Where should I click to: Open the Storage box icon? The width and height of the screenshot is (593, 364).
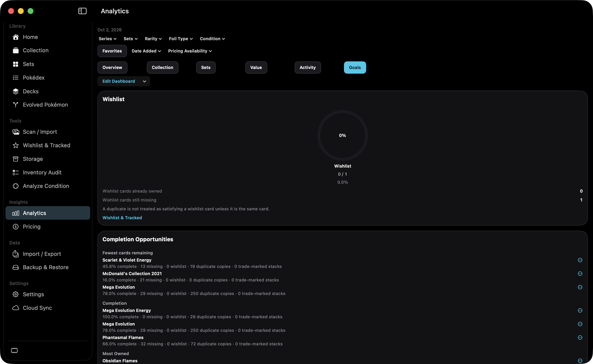tap(16, 159)
